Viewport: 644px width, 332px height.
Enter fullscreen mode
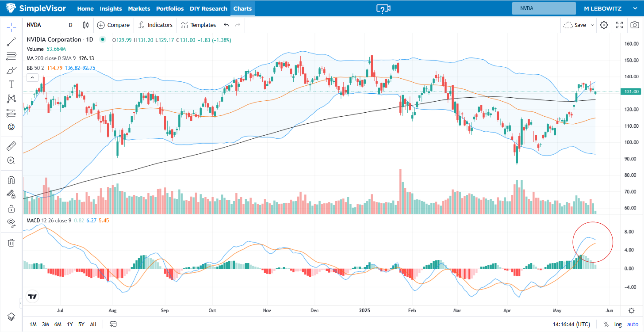[620, 25]
